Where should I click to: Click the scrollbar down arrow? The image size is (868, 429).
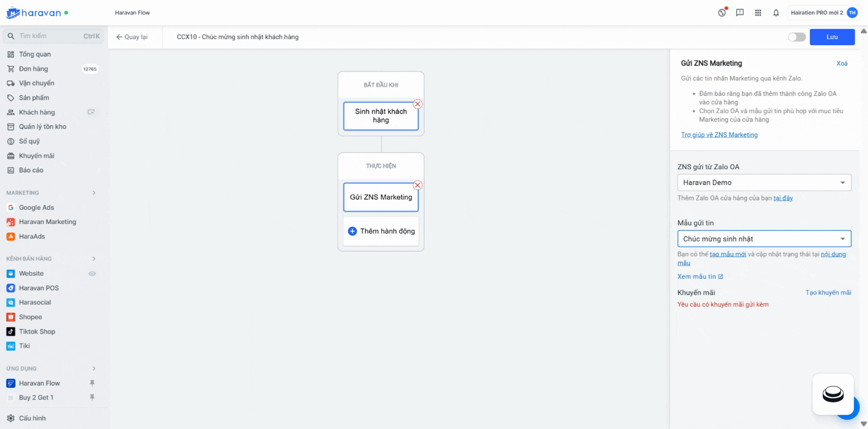pyautogui.click(x=863, y=424)
